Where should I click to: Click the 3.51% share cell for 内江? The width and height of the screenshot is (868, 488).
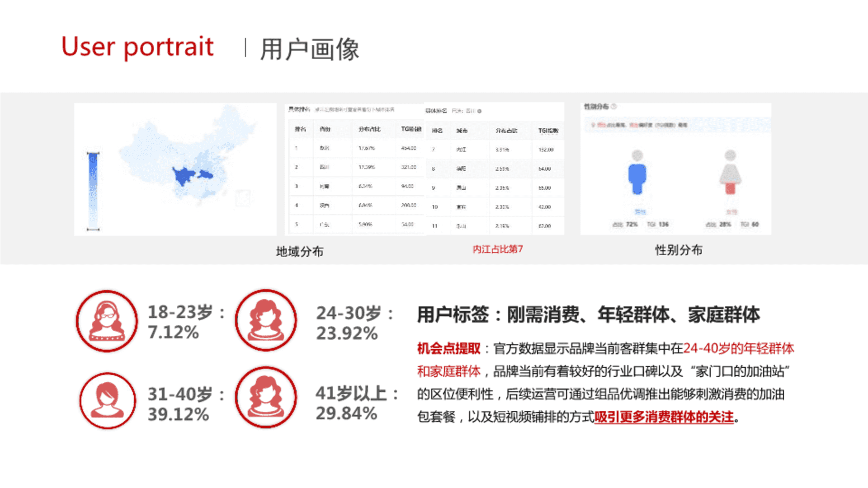click(x=502, y=150)
